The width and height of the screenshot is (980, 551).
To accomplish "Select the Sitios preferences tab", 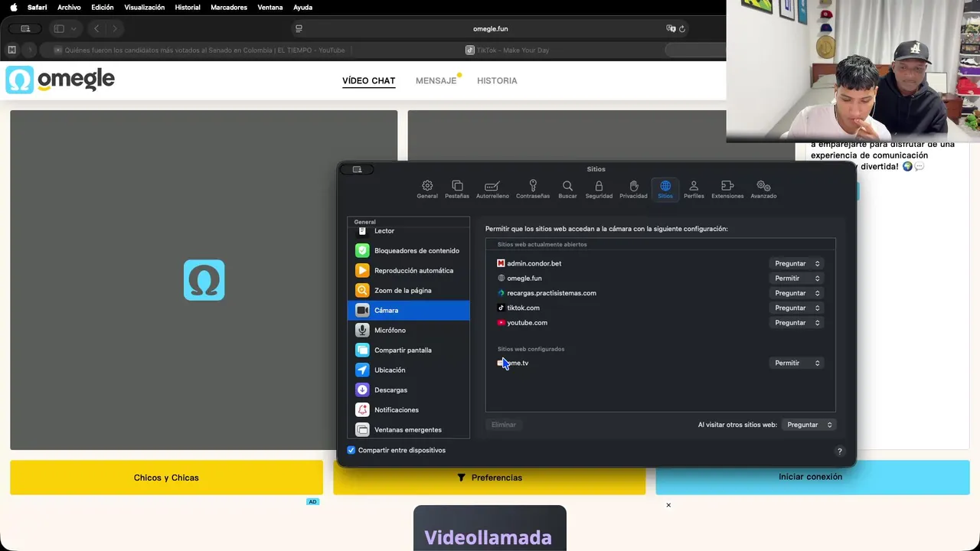I will coord(665,189).
